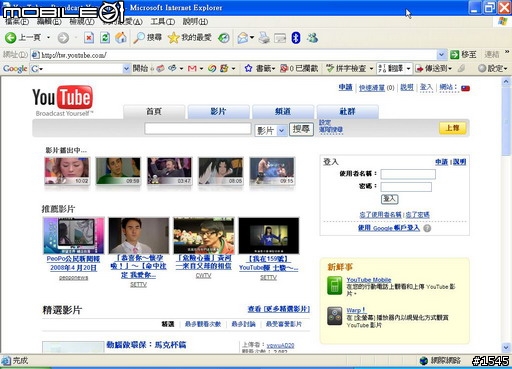Expand the address bar URL dropdown

pyautogui.click(x=441, y=54)
